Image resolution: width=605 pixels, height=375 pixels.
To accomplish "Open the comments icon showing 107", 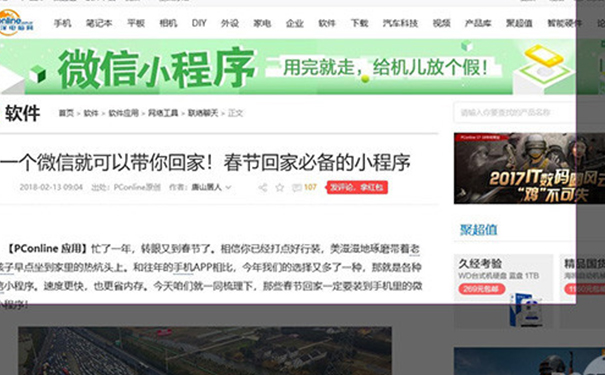I will click(x=304, y=188).
